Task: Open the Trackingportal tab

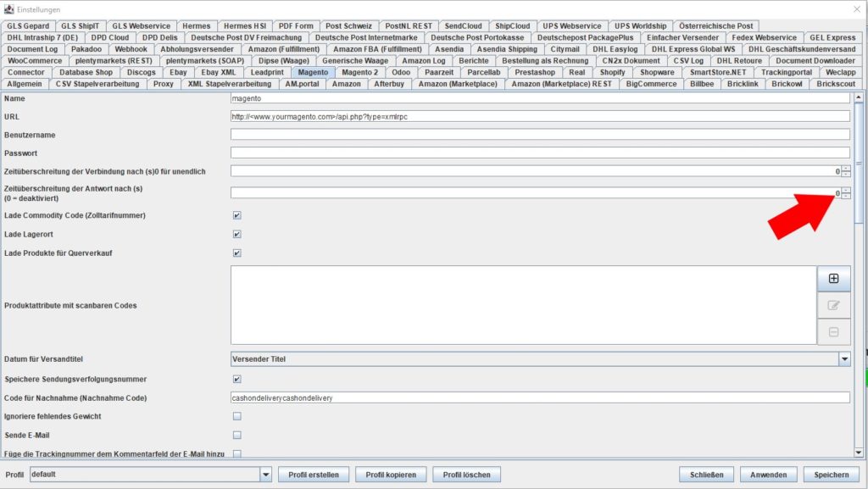Action: point(786,73)
